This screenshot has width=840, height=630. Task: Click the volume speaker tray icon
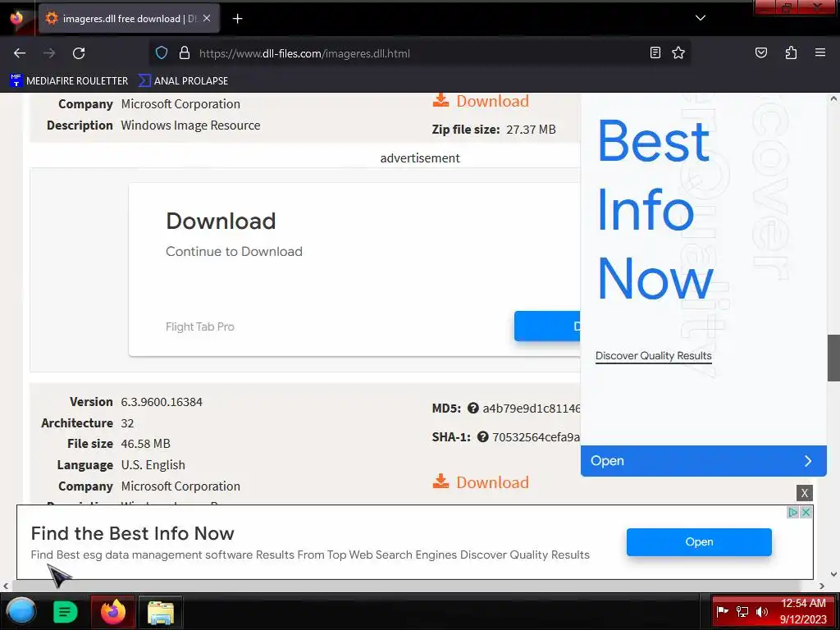coord(761,611)
